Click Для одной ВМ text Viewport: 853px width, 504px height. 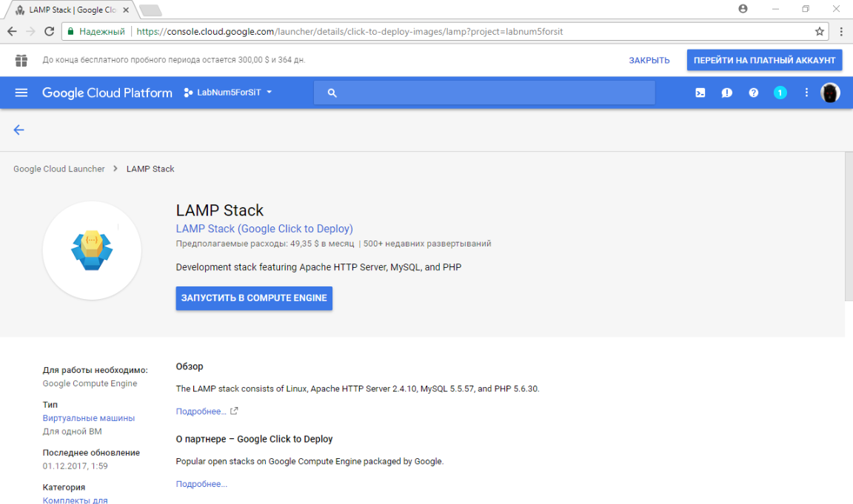click(x=73, y=431)
